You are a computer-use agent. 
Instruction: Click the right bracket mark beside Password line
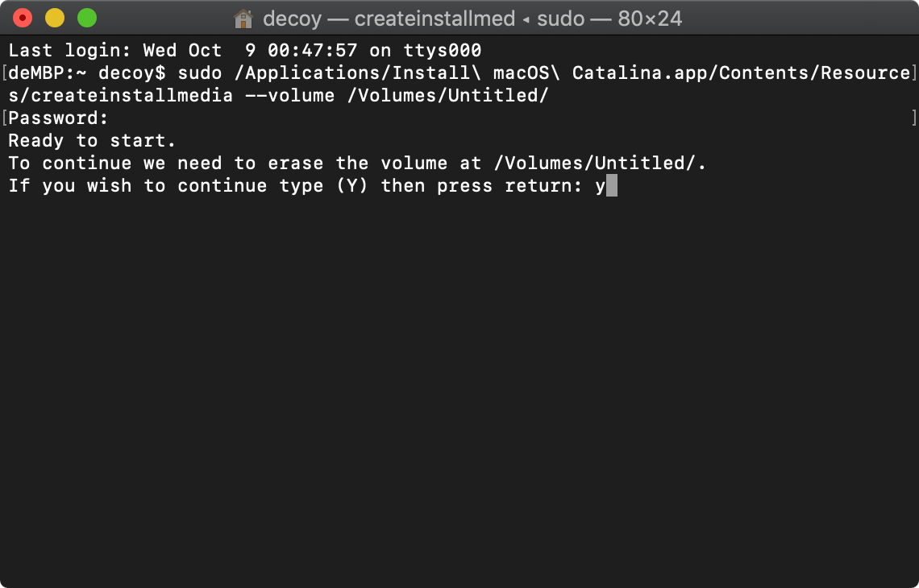tap(914, 118)
